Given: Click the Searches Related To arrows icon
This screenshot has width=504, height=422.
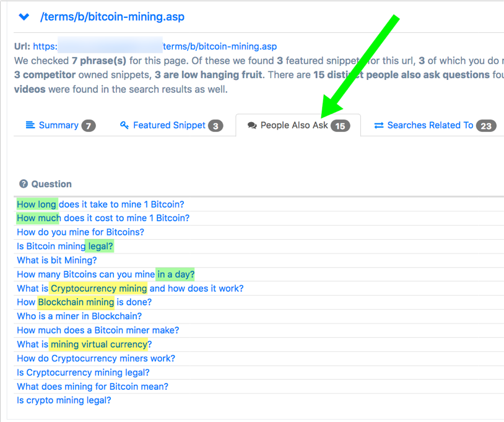Looking at the screenshot, I should click(379, 126).
